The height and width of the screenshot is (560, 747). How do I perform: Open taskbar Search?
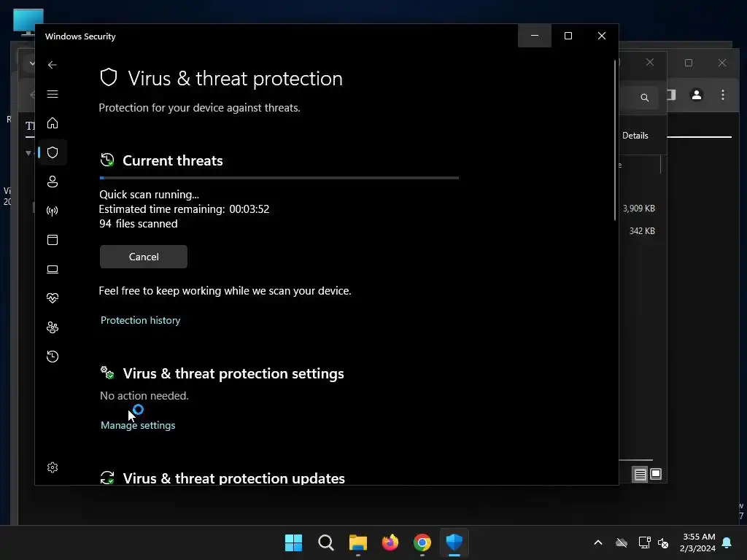(x=326, y=542)
